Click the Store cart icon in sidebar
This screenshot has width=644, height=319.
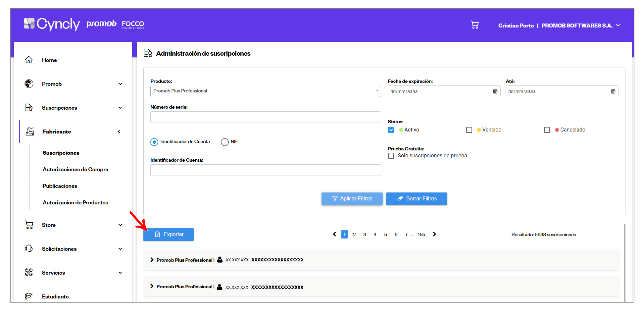pyautogui.click(x=29, y=225)
